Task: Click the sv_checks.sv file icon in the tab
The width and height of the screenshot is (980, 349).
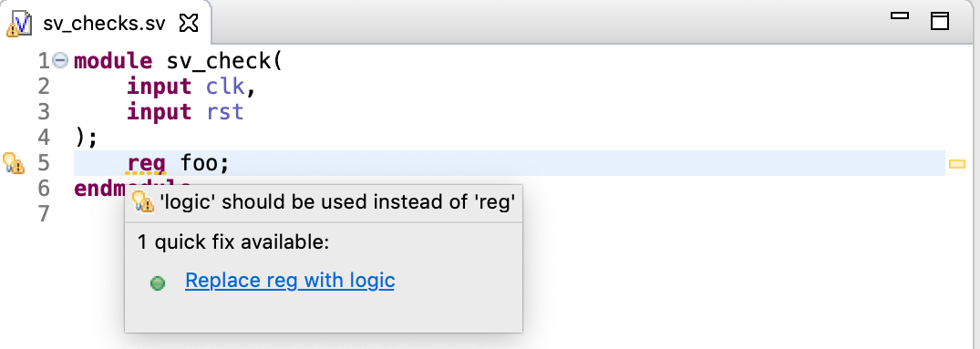Action: (x=19, y=25)
